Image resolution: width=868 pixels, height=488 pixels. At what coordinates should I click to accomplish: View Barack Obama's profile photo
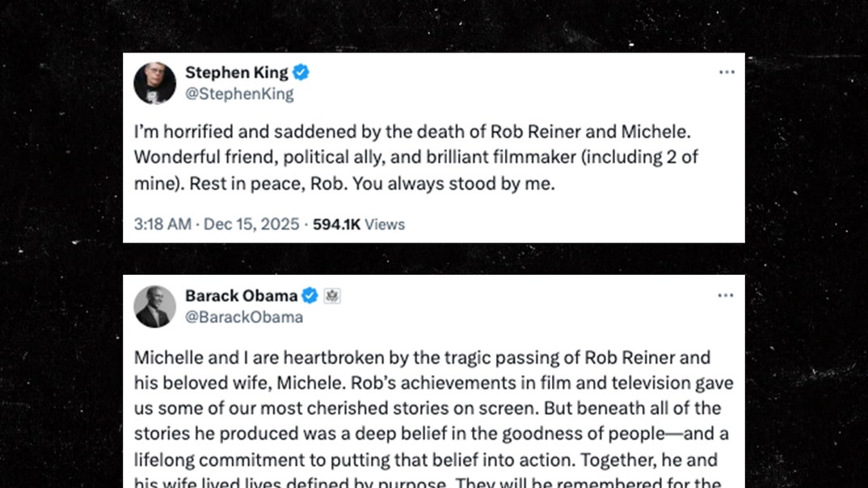(154, 306)
